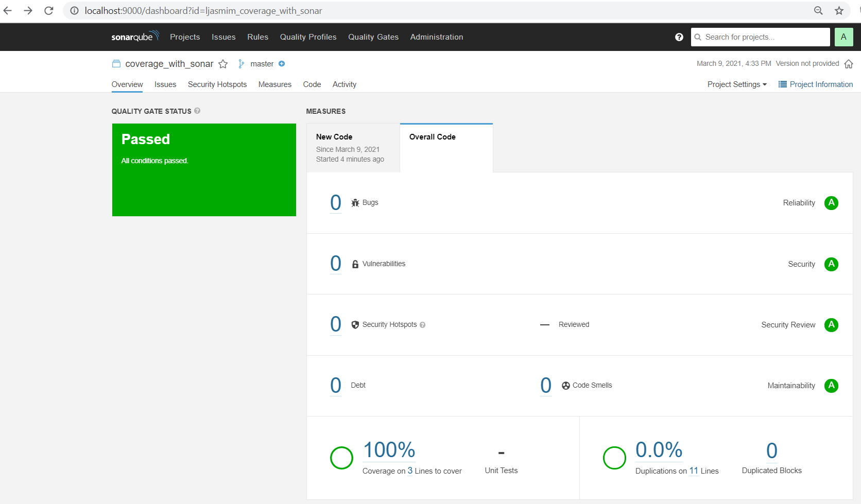Open the help question mark icon

tap(679, 37)
